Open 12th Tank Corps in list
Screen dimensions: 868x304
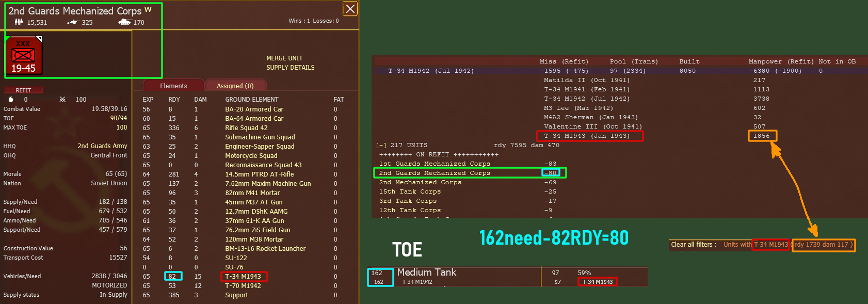(x=410, y=211)
